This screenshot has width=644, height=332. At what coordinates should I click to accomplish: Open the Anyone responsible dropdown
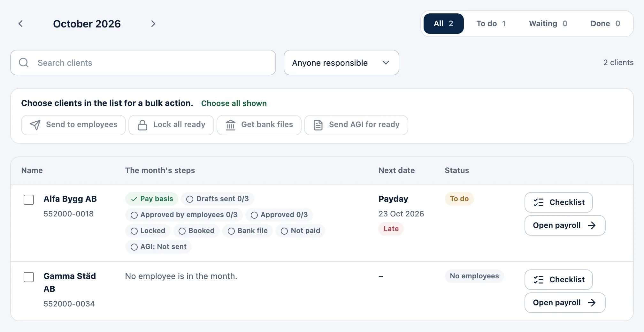pyautogui.click(x=341, y=63)
